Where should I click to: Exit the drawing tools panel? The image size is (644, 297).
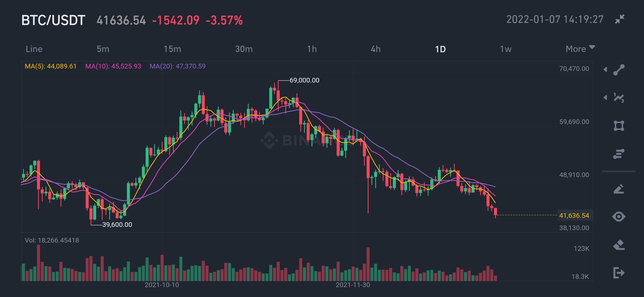[619, 273]
